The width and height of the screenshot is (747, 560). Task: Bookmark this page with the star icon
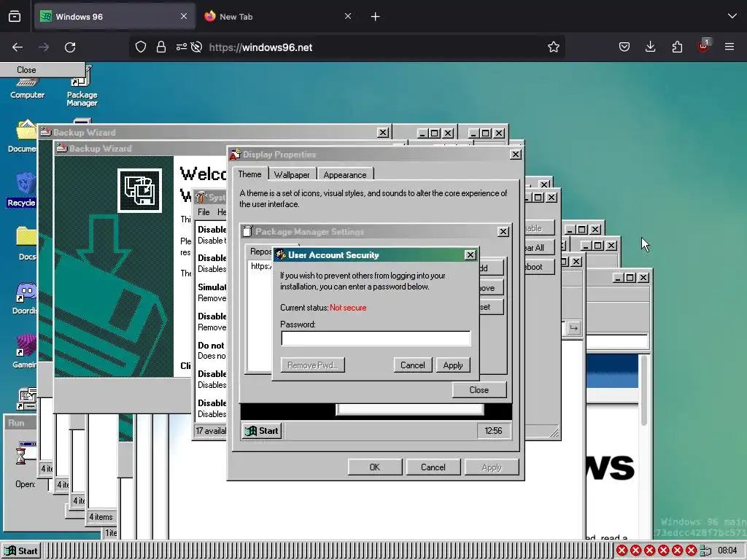pos(553,47)
